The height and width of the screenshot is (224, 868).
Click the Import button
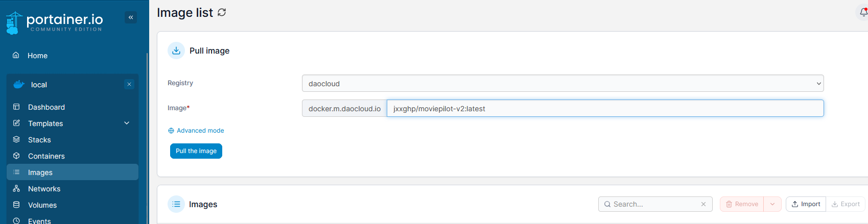tap(806, 204)
